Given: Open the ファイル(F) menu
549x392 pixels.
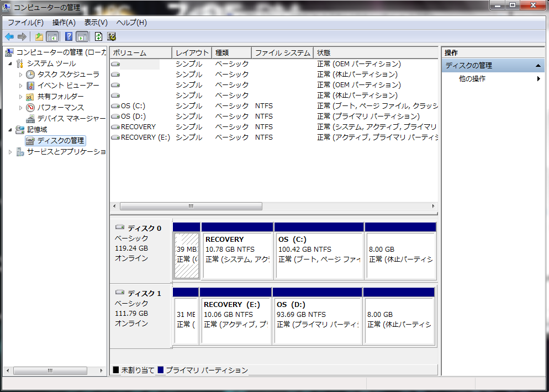Looking at the screenshot, I should coord(25,23).
